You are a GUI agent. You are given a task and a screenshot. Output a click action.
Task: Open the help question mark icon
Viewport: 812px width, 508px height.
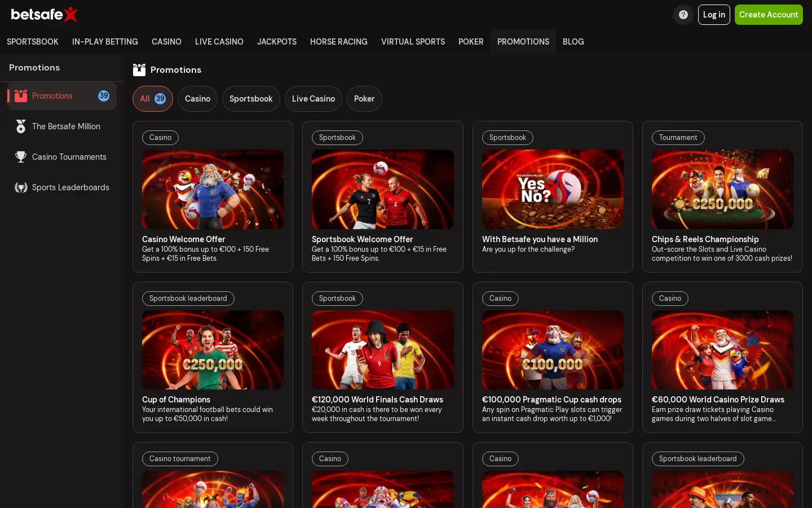pyautogui.click(x=683, y=15)
